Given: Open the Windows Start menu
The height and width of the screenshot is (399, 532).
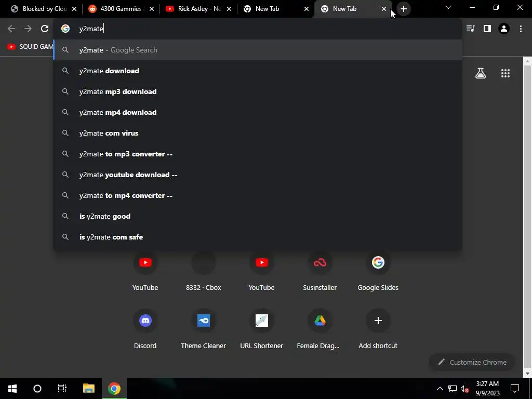Looking at the screenshot, I should (12, 389).
